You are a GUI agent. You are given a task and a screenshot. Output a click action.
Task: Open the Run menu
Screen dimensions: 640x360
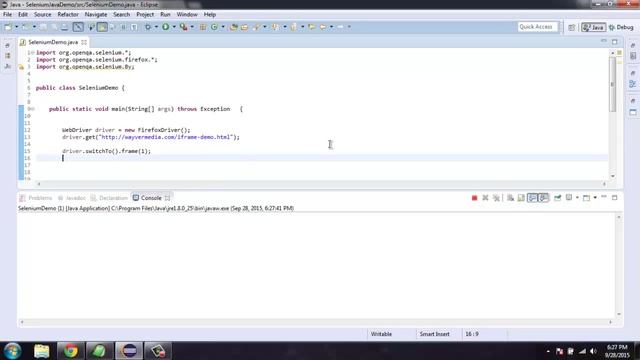click(165, 15)
